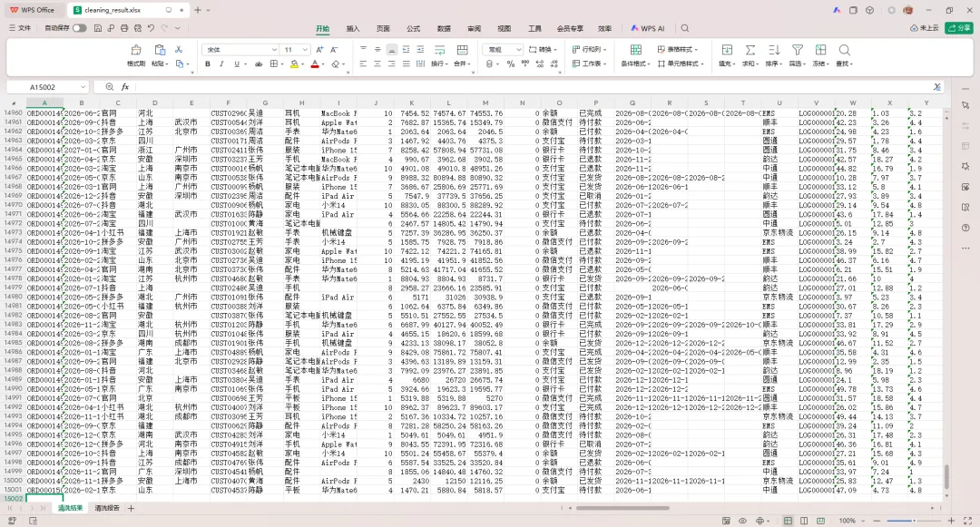The width and height of the screenshot is (980, 527).
Task: Open the Data (数据) ribbon tab
Action: tap(444, 28)
